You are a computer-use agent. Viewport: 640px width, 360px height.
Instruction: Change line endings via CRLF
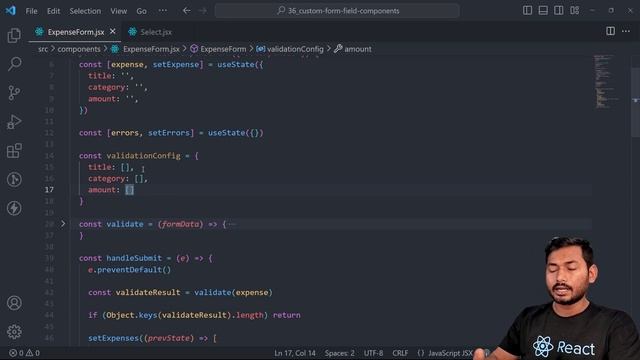400,353
